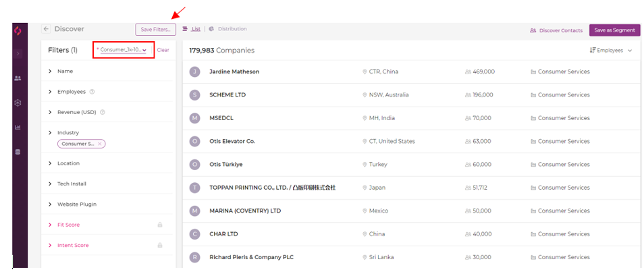Open Discover Contacts link
The width and height of the screenshot is (644, 274).
pyautogui.click(x=556, y=30)
